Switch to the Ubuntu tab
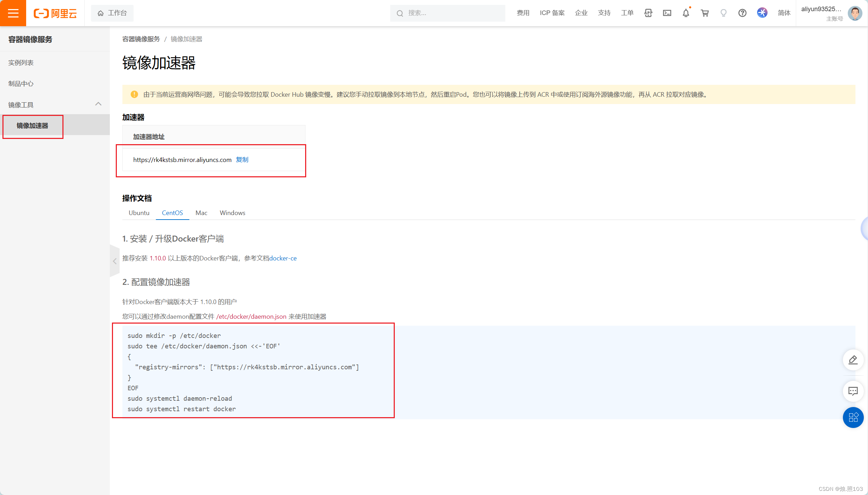Viewport: 868px width, 495px height. pos(139,213)
